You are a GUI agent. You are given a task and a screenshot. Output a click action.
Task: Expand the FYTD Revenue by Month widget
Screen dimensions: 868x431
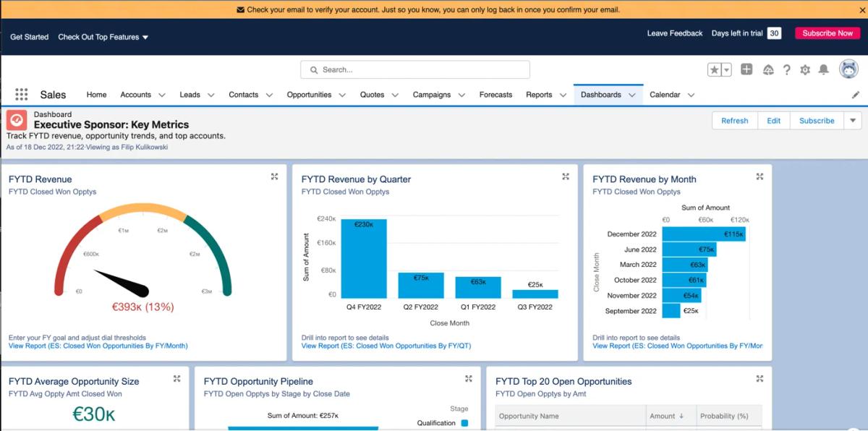[x=759, y=176]
